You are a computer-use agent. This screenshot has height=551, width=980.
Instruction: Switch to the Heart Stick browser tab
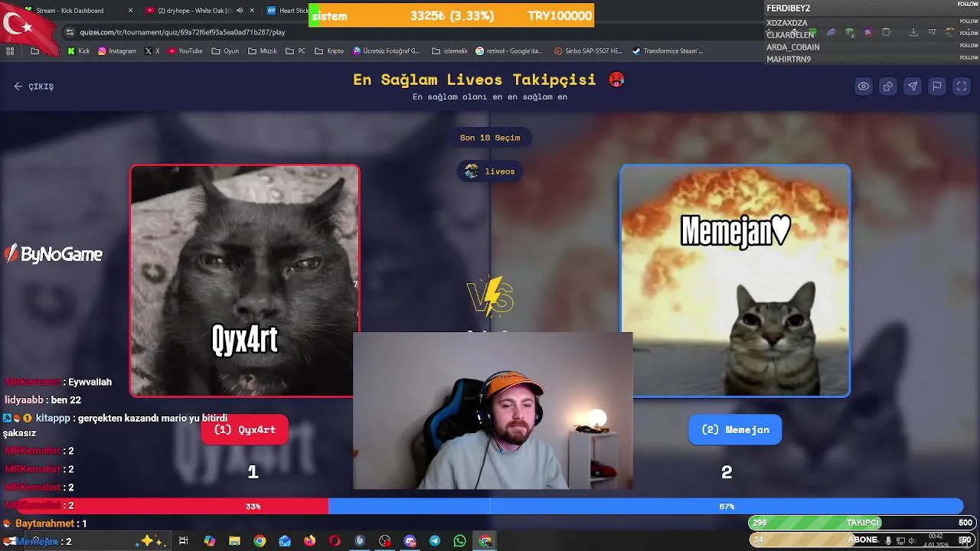pos(286,11)
